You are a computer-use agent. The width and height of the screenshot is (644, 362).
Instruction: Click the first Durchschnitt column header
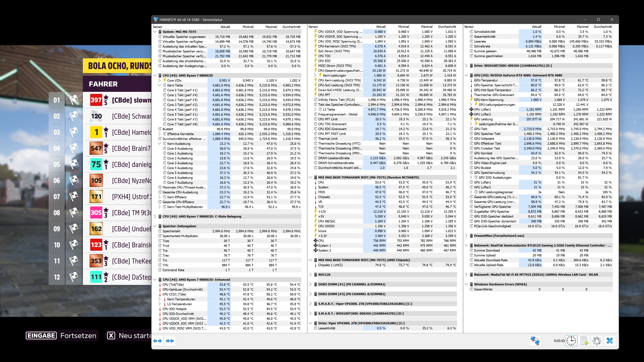291,27
